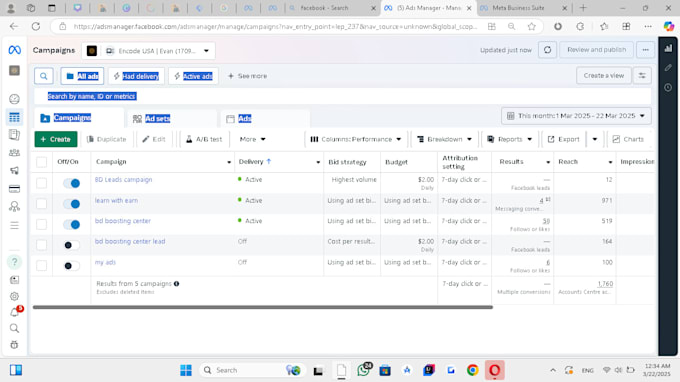Open Notifications bell with red badge

(14, 312)
